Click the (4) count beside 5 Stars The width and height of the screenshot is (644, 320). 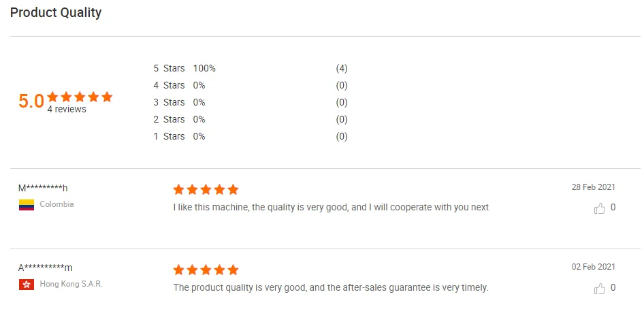click(x=342, y=68)
